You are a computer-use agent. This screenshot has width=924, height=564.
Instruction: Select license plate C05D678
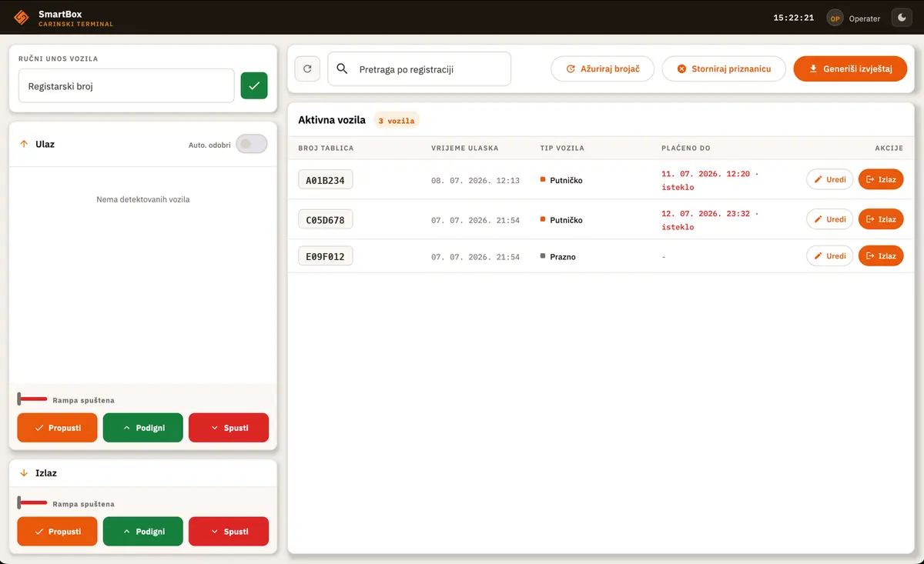326,220
